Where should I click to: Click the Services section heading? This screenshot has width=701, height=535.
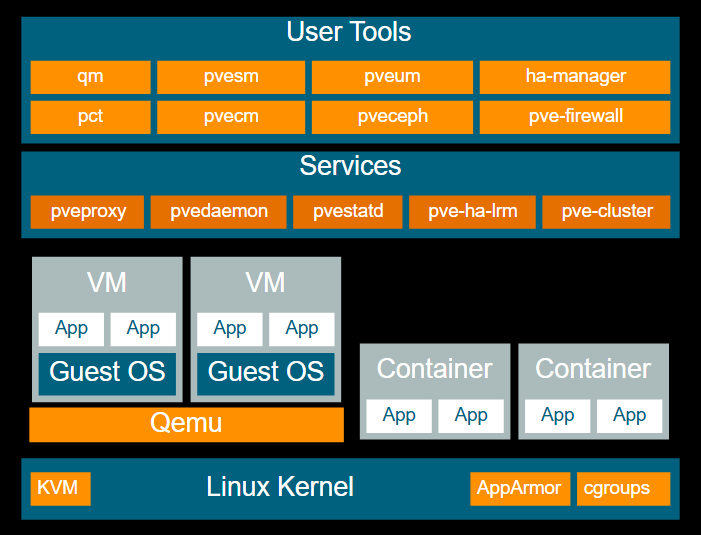coord(350,166)
